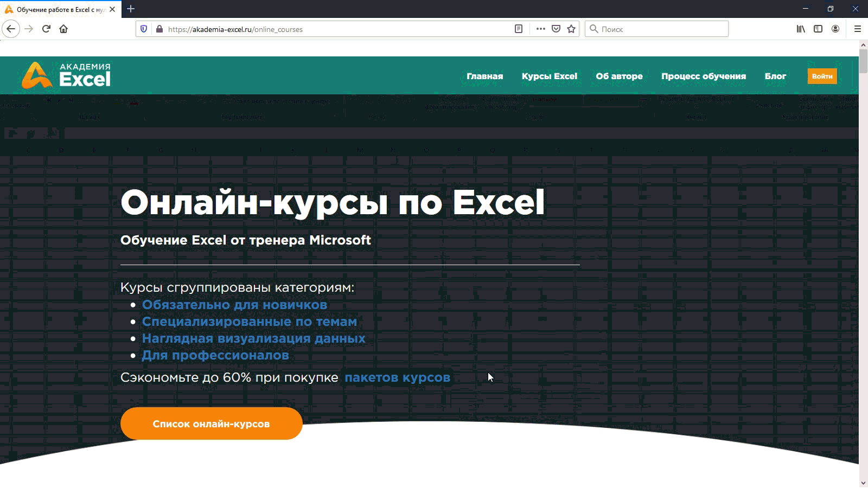The image size is (868, 488).
Task: Open a new tab with plus icon
Action: point(131,9)
